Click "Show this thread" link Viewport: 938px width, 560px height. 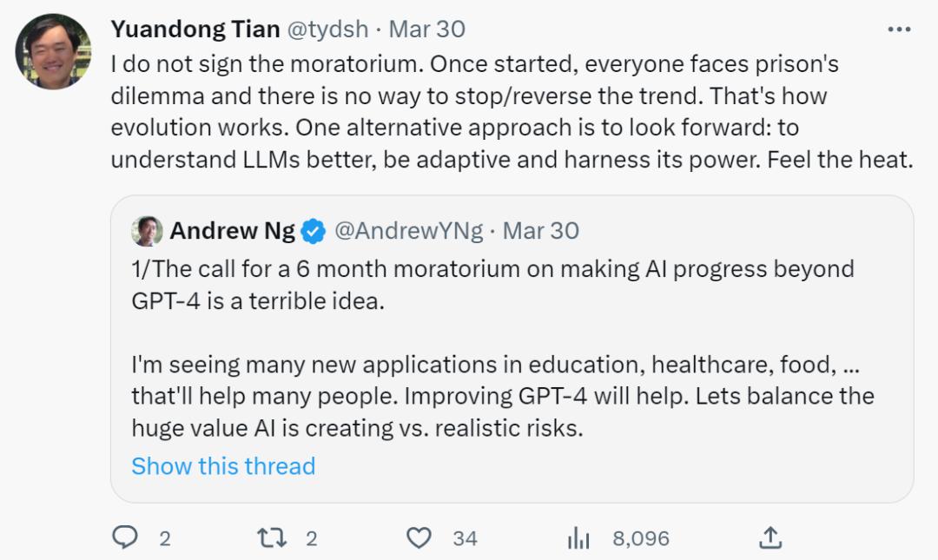(222, 466)
